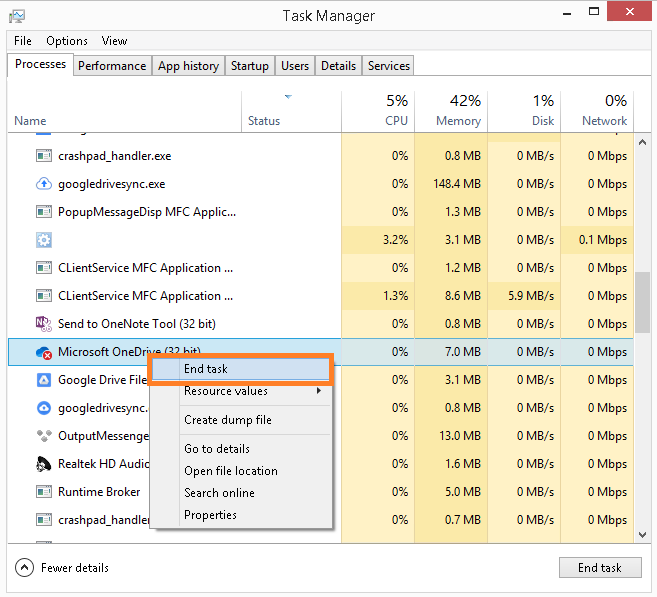Image resolution: width=657 pixels, height=597 pixels.
Task: Click the 3.2% CPU value
Action: tap(396, 240)
